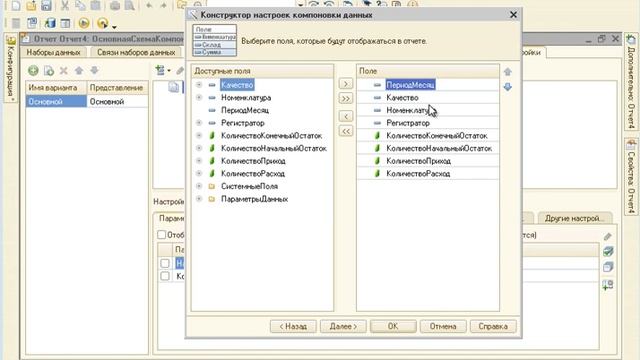Open the Конфигурация side panel tab
Screen dimensions: 640x360
click(11, 69)
